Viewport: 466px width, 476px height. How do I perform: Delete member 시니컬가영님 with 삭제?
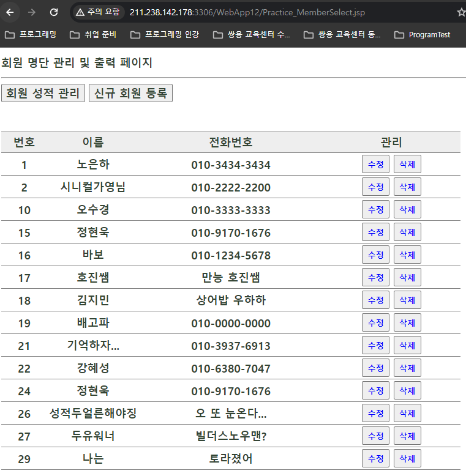tap(407, 187)
